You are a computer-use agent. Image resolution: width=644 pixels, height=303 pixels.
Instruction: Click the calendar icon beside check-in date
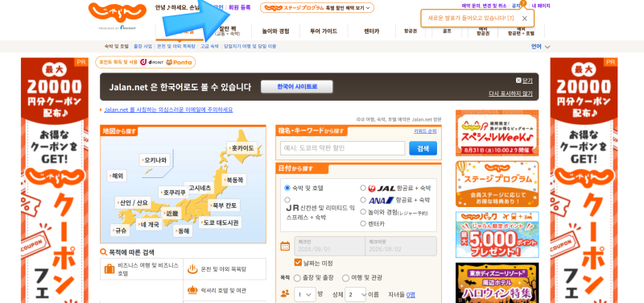(x=285, y=247)
